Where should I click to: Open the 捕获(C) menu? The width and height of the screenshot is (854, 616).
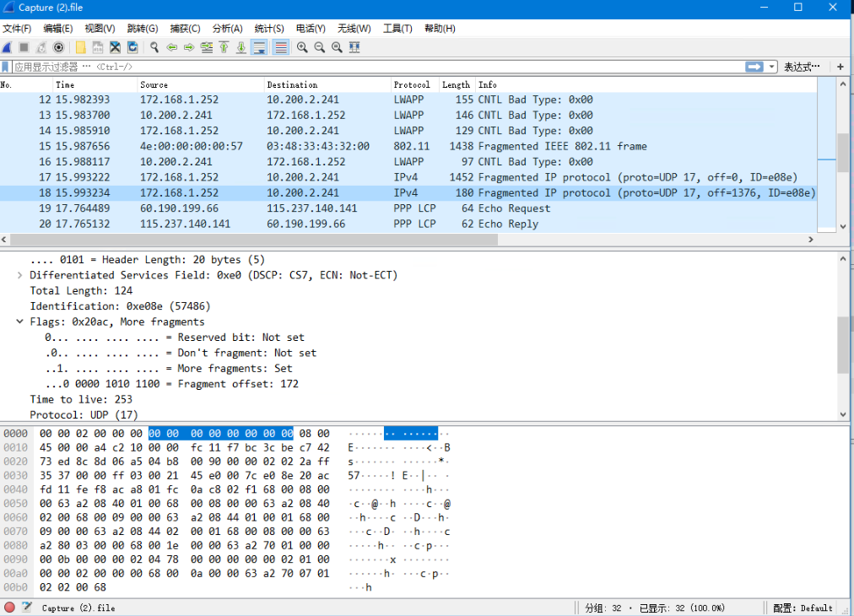(185, 29)
